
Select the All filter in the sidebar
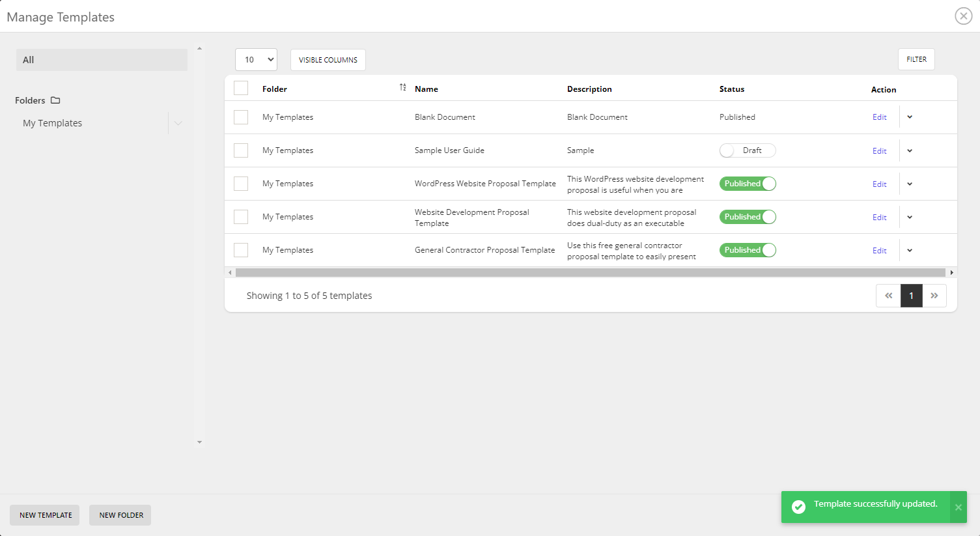pos(102,59)
